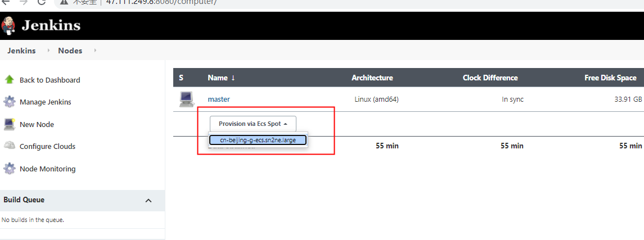The image size is (644, 240).
Task: Open Configure Clouds link
Action: 48,147
